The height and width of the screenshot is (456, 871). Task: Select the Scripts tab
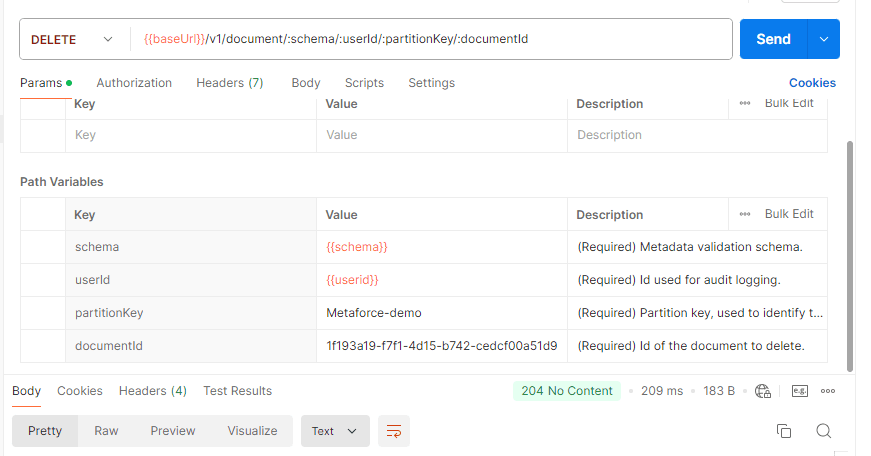click(364, 83)
